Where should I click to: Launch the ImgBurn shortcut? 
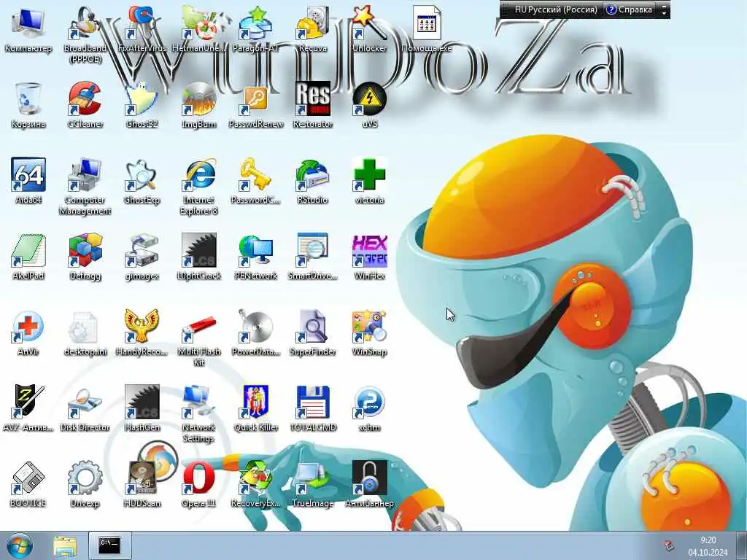pos(198,105)
